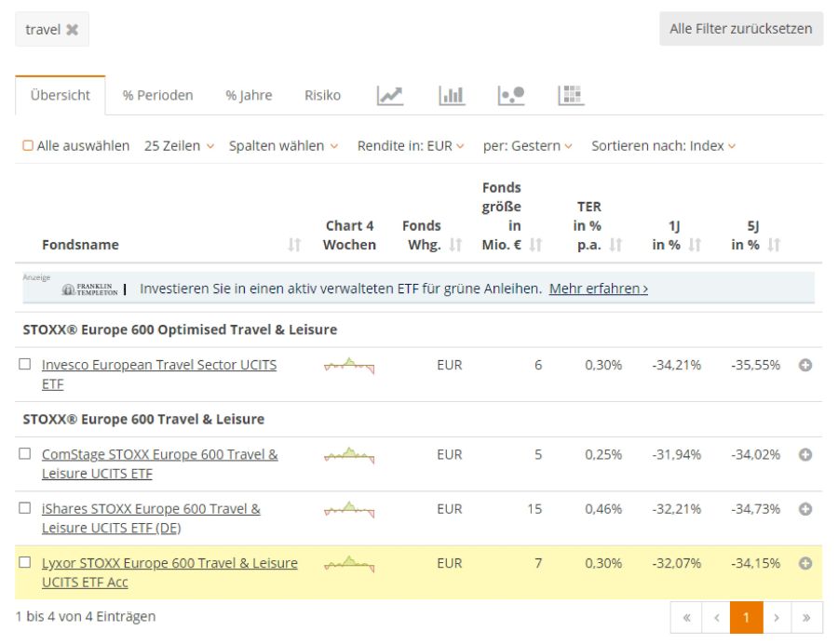Open the bubble chart view tab
The width and height of the screenshot is (838, 644).
click(511, 96)
